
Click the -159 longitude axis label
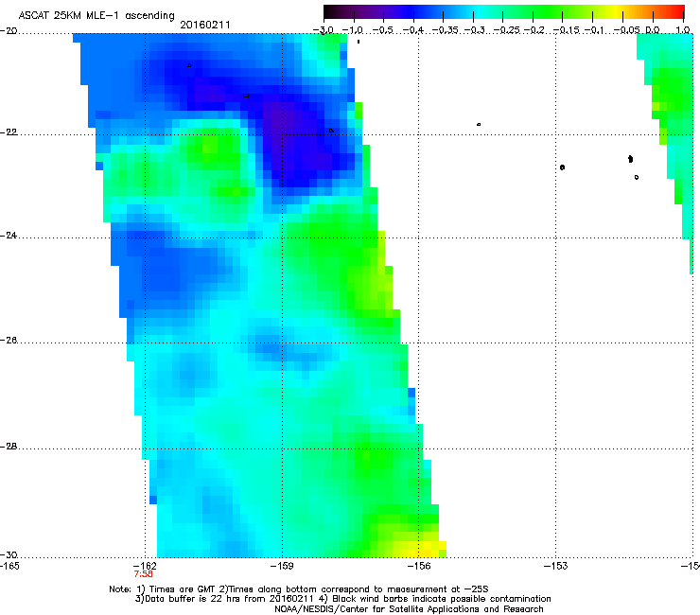point(282,566)
